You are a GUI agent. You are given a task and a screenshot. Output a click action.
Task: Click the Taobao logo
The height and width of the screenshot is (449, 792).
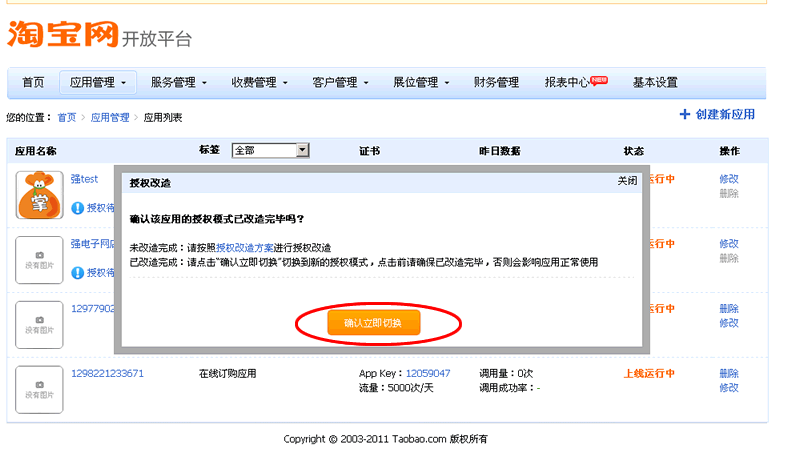click(x=63, y=34)
